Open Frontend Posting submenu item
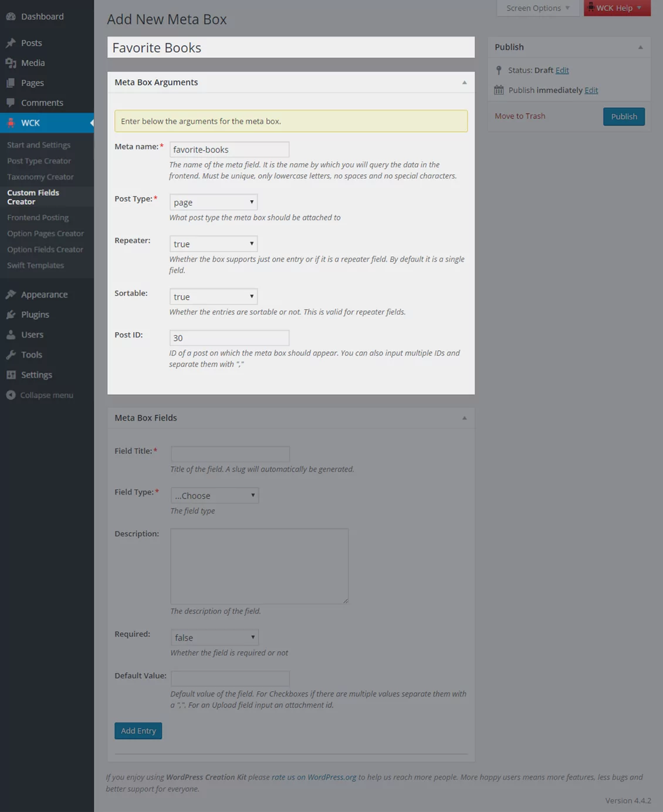Image resolution: width=663 pixels, height=812 pixels. pos(38,218)
